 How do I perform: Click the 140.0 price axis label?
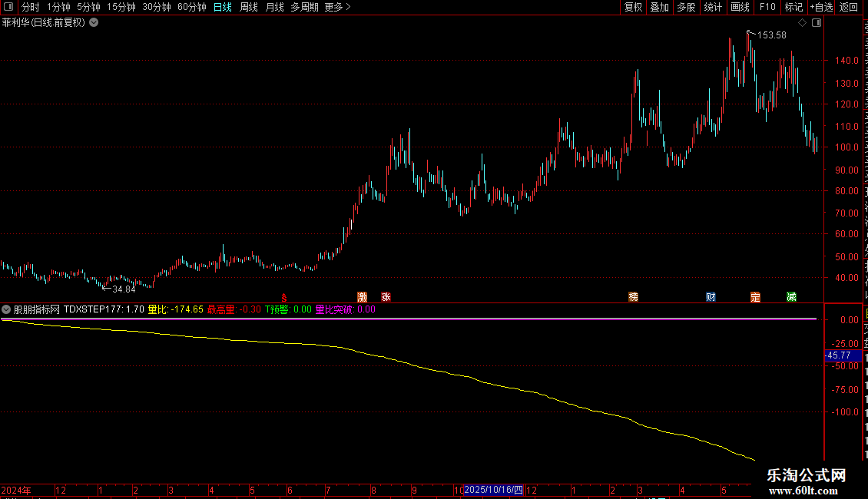(847, 61)
